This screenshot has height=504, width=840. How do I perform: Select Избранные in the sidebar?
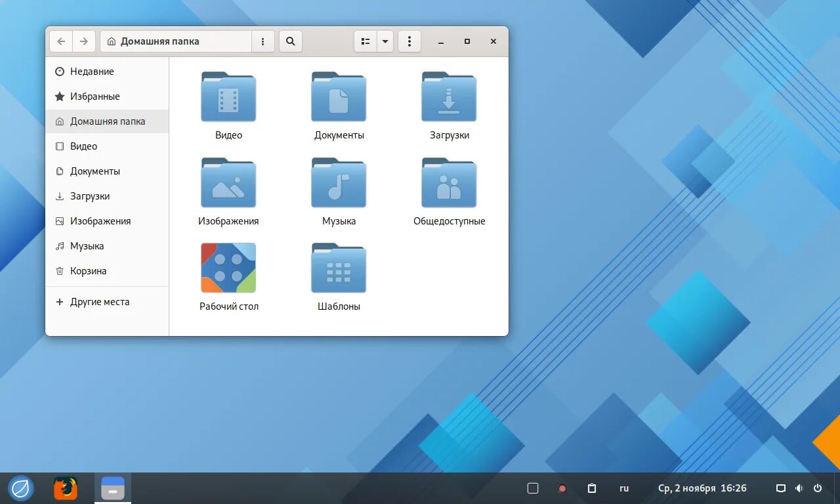tap(94, 96)
